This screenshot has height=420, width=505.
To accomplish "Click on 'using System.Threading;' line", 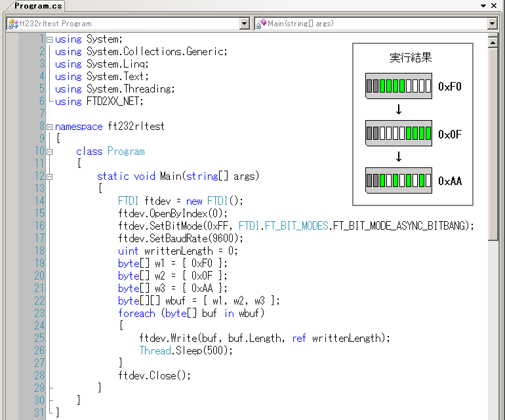I will 115,89.
